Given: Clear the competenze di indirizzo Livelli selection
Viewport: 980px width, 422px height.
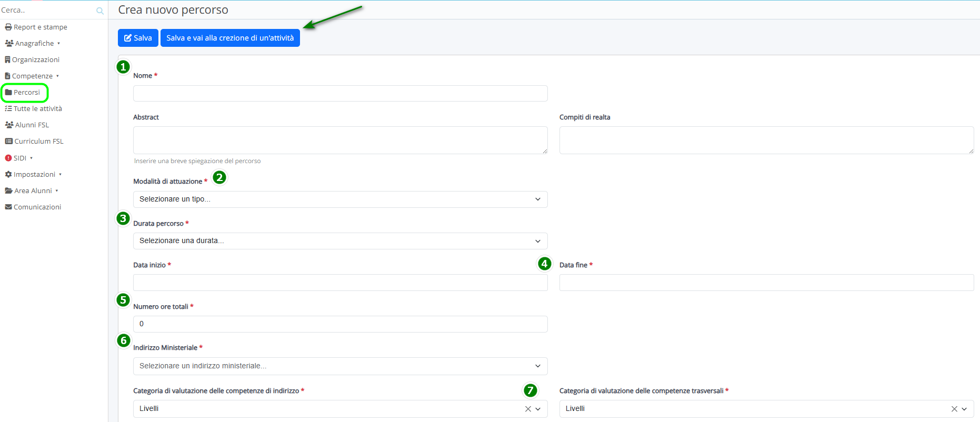Looking at the screenshot, I should (x=528, y=409).
